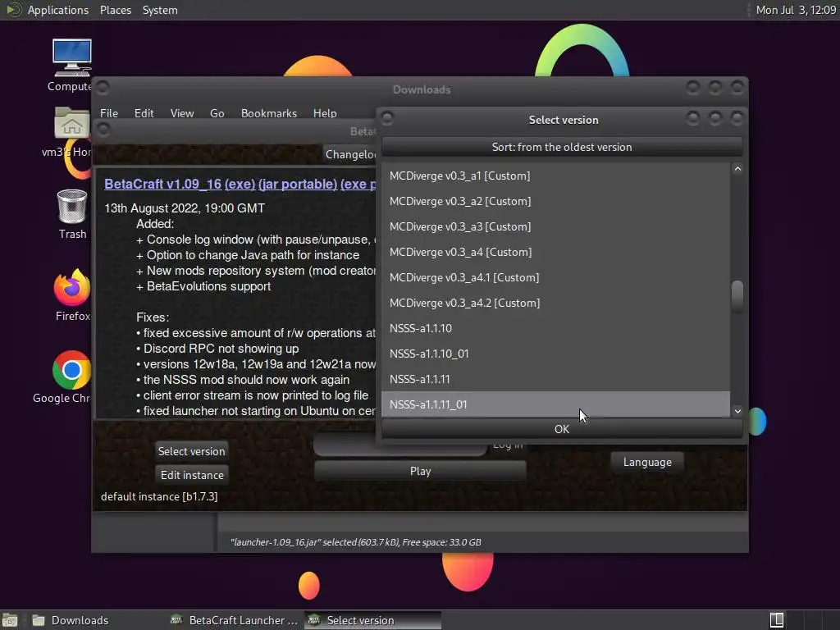Open the Edit menu in Downloads window

pyautogui.click(x=144, y=113)
